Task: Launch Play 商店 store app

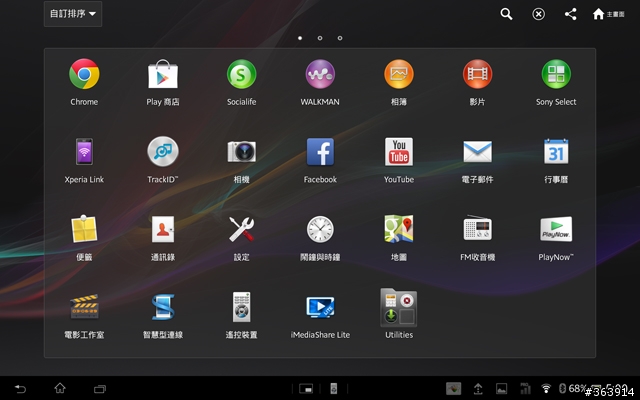Action: pyautogui.click(x=163, y=74)
